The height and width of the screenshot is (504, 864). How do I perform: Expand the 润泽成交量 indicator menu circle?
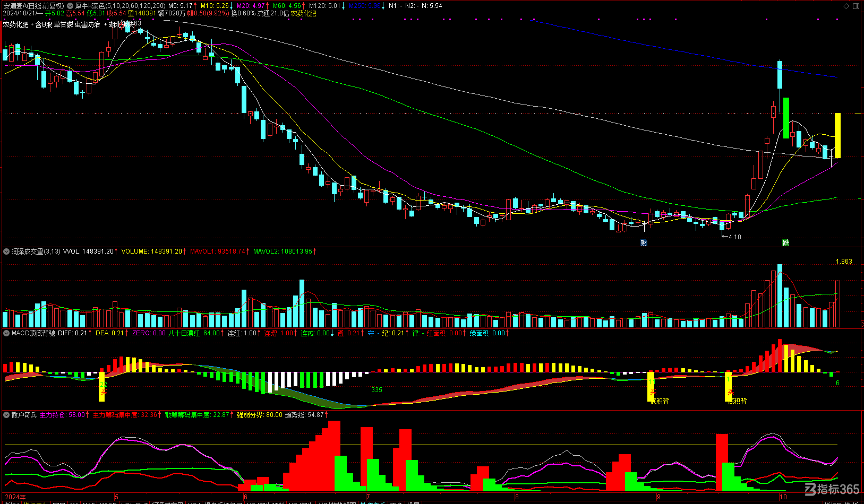(6, 251)
